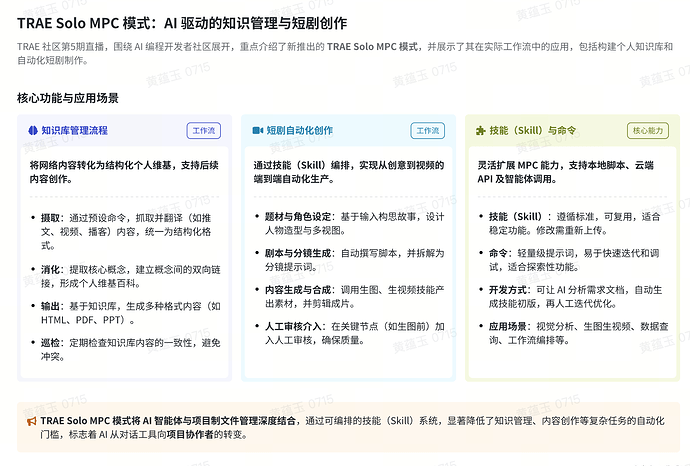Click the 工作流 tag on the 知识库管理流程 card
This screenshot has width=690, height=466.
click(204, 131)
